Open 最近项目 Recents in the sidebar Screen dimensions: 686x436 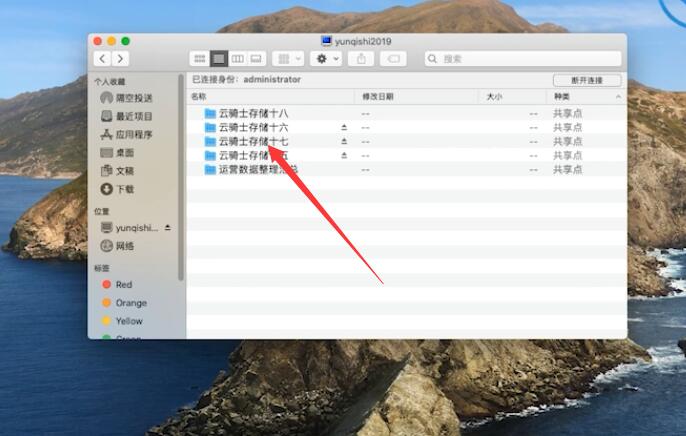(126, 116)
